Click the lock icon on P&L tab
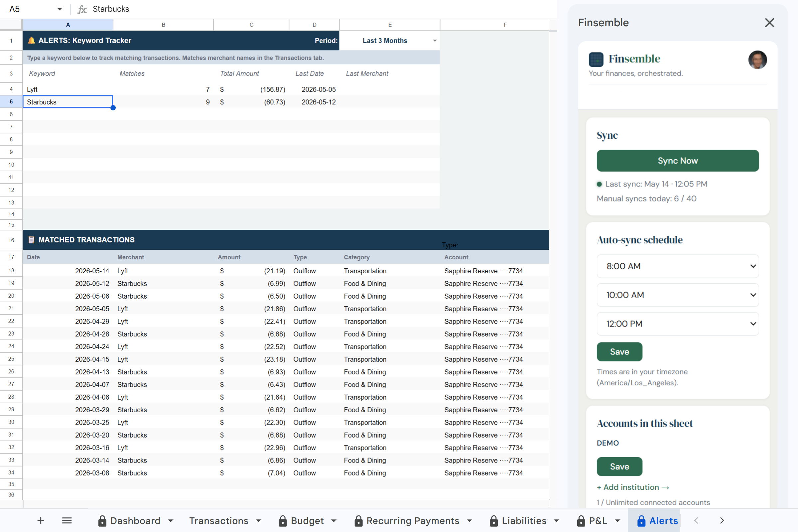Image resolution: width=798 pixels, height=532 pixels. [581, 521]
